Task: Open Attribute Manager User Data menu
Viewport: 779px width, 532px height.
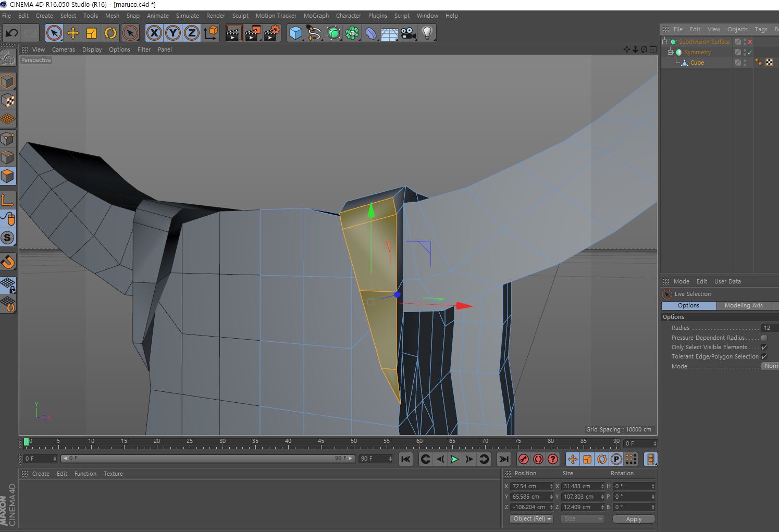Action: [x=727, y=281]
